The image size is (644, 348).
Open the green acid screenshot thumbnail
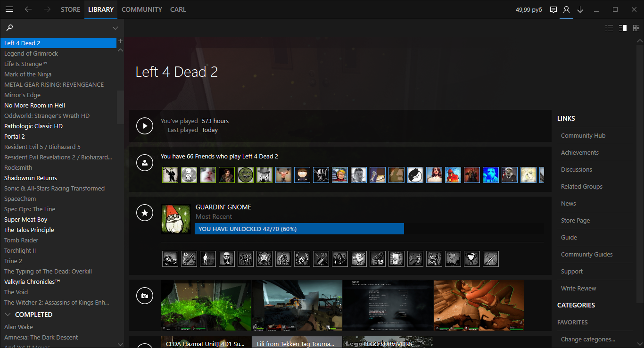(x=206, y=305)
